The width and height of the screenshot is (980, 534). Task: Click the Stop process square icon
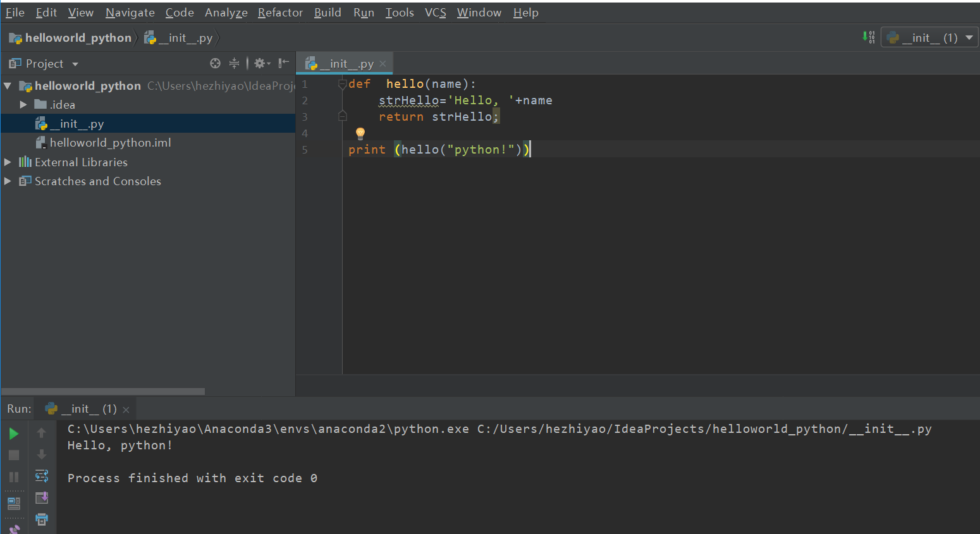click(x=14, y=455)
